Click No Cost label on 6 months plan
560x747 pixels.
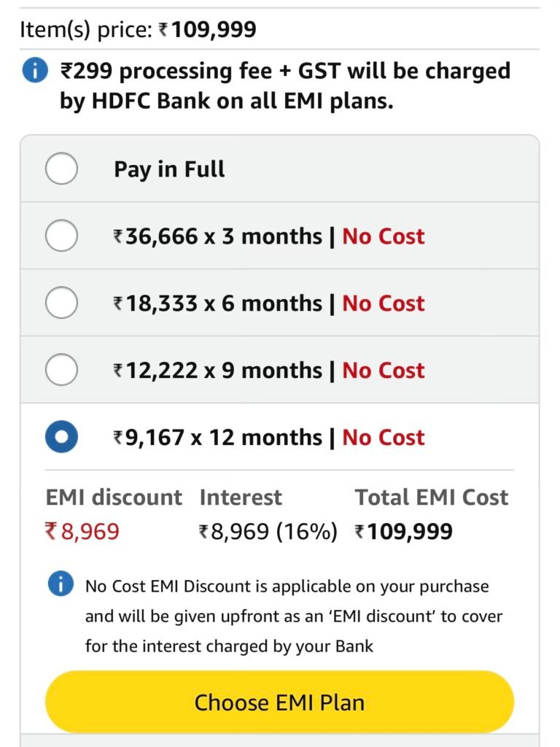[x=384, y=303]
